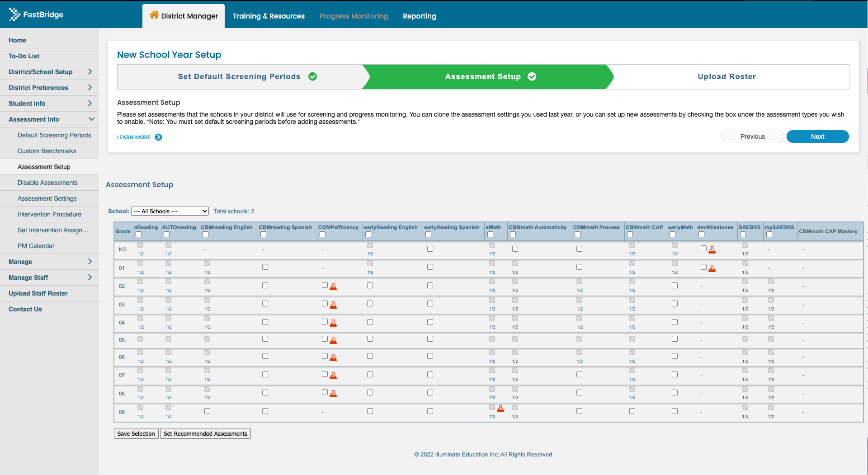The image size is (868, 475).
Task: Open Home in the sidebar
Action: (x=49, y=40)
